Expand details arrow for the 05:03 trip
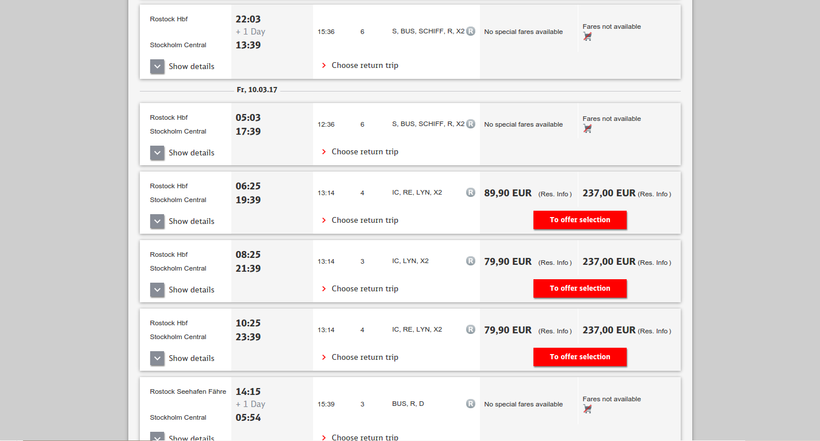This screenshot has height=441, width=820. [157, 153]
